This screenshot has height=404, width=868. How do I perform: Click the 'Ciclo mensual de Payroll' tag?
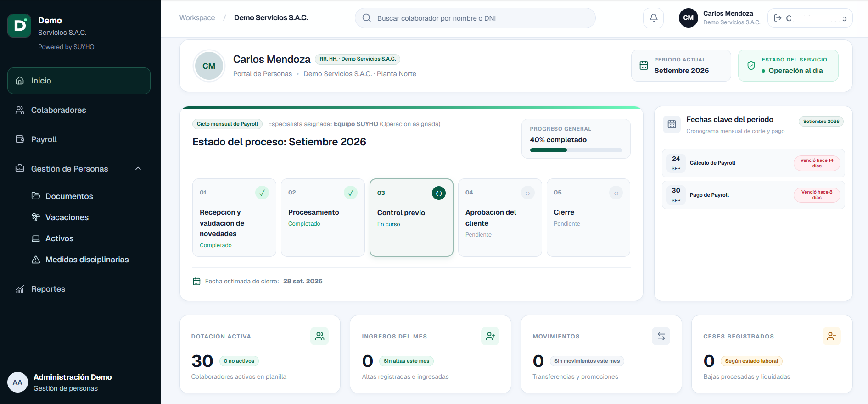227,124
